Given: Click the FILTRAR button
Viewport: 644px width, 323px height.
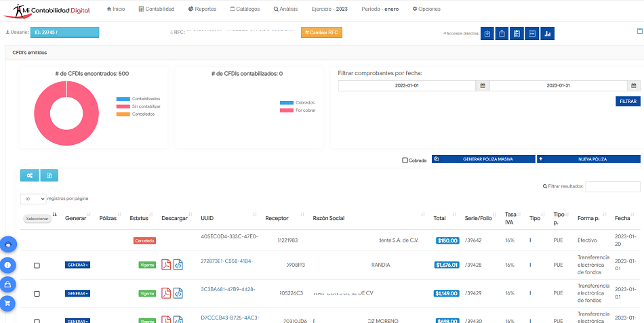Looking at the screenshot, I should [x=628, y=101].
